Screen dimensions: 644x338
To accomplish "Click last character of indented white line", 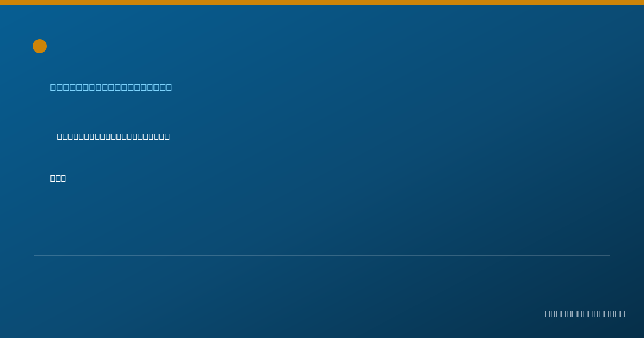I will click(x=167, y=136).
